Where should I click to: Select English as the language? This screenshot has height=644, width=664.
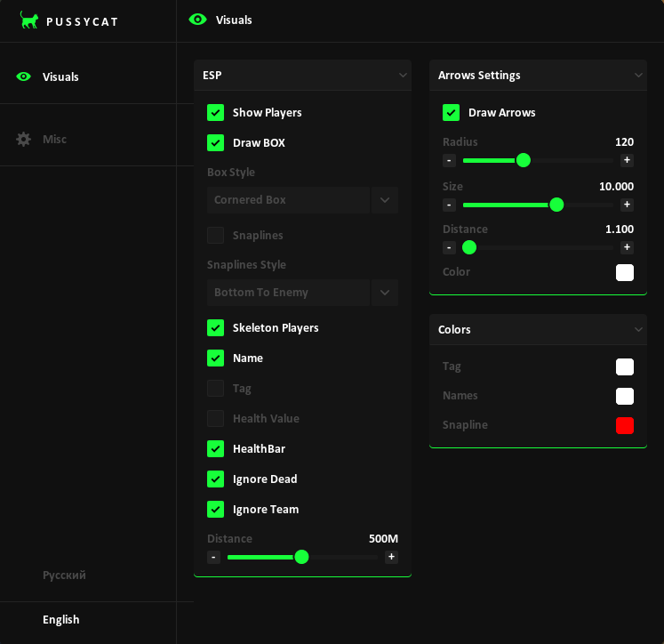point(61,620)
